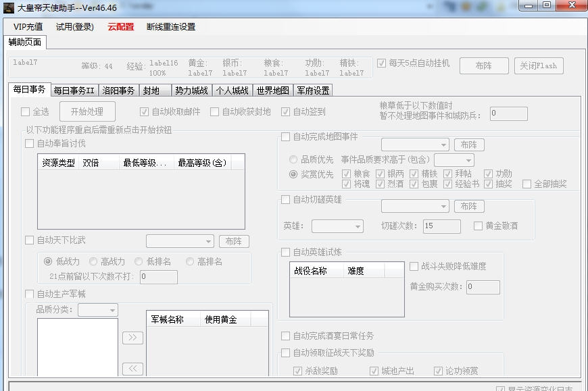This screenshot has width=588, height=391.
Task: Switch to the 军府设置 tab
Action: coord(312,88)
